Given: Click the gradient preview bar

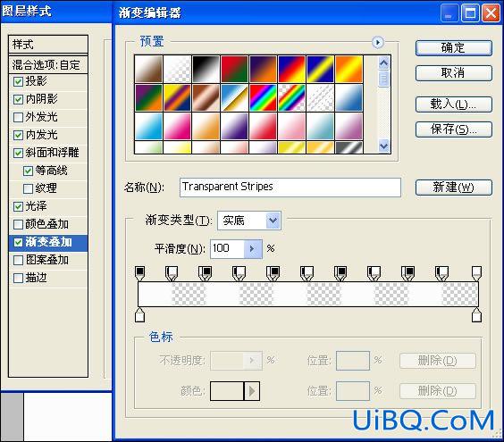Looking at the screenshot, I should pos(308,295).
